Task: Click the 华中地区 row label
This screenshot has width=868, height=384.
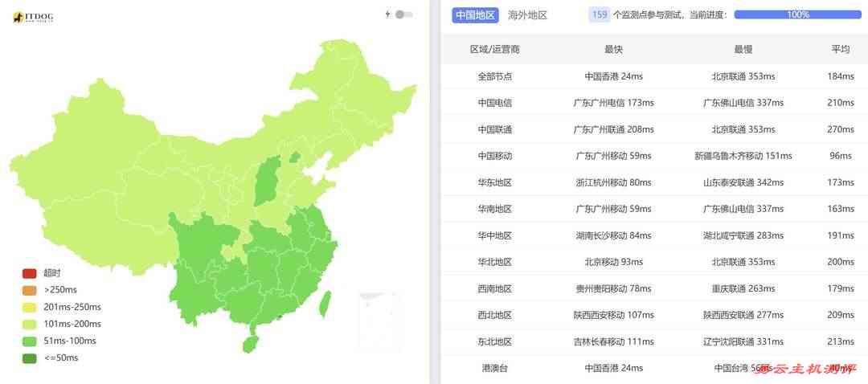Action: coord(495,235)
